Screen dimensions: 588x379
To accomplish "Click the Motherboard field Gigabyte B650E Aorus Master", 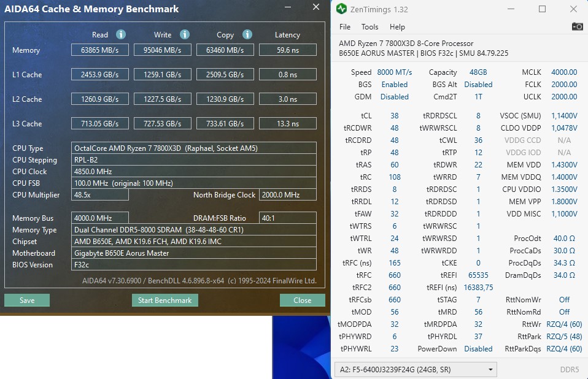I will coord(194,253).
